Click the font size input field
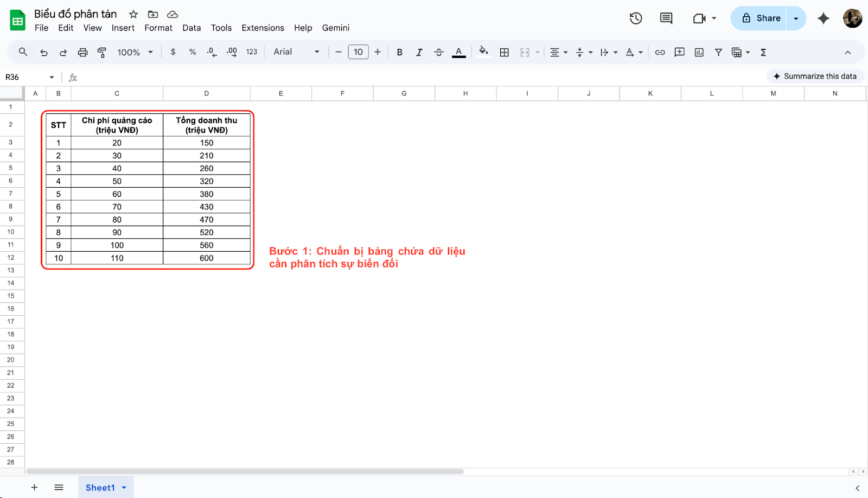 (x=358, y=52)
